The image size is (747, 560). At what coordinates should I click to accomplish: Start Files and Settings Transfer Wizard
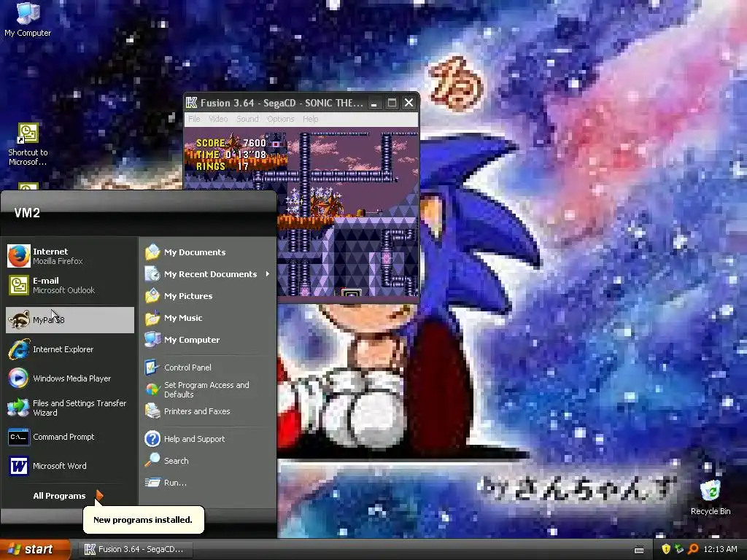pyautogui.click(x=69, y=408)
